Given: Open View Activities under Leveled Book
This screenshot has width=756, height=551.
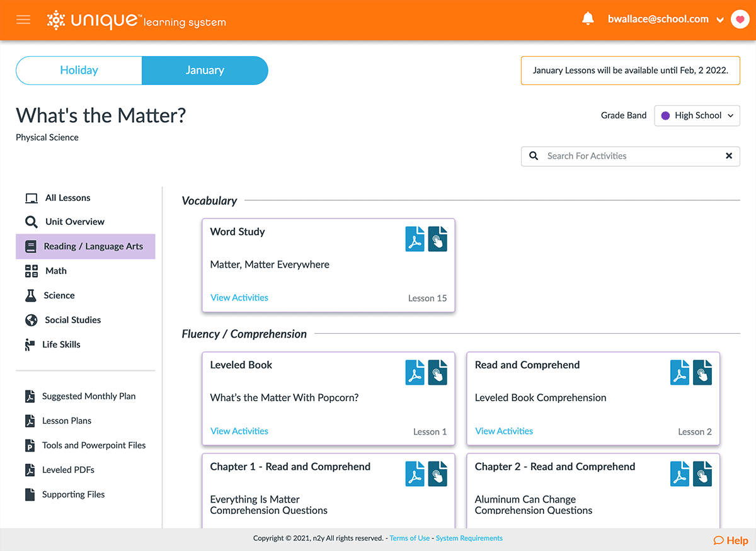Looking at the screenshot, I should click(239, 431).
